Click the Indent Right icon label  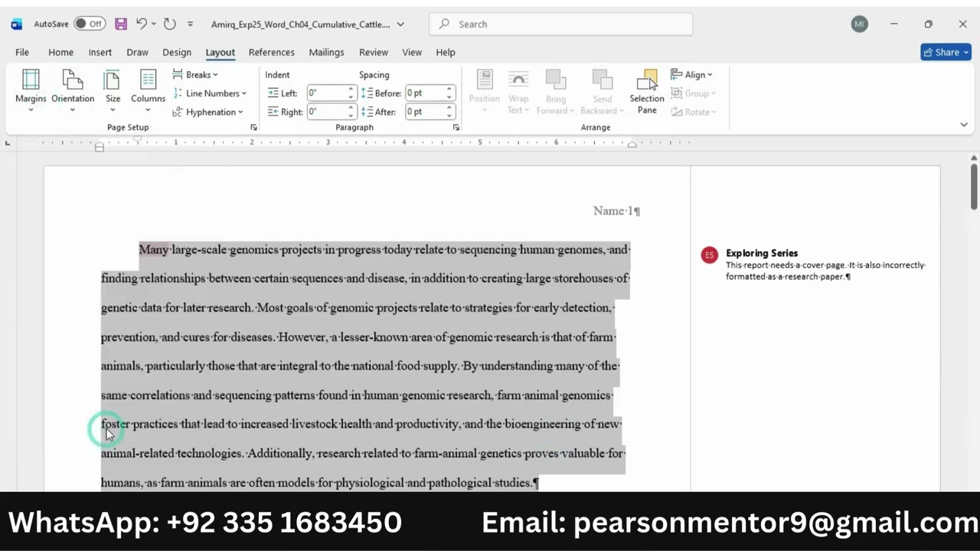click(285, 112)
